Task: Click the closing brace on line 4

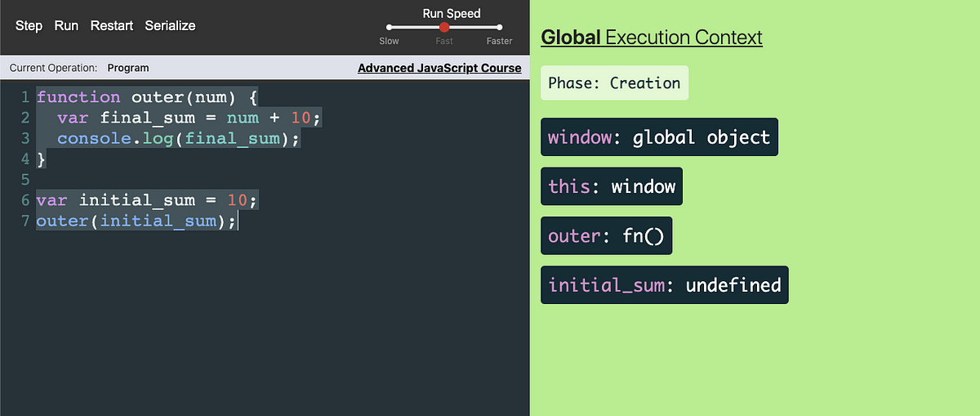Action: pyautogui.click(x=41, y=159)
